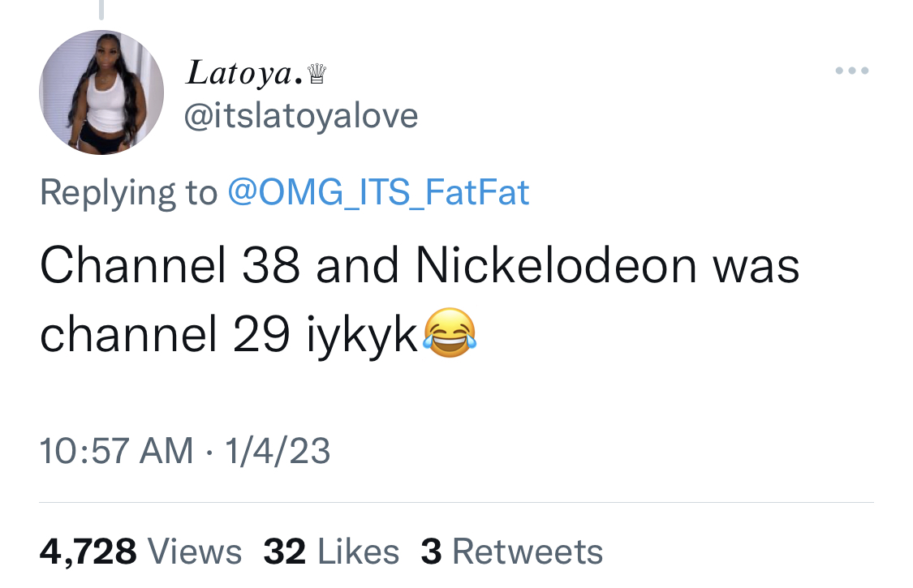The height and width of the screenshot is (588, 913).
Task: Visit the @itslatoyalove handle
Action: [301, 116]
